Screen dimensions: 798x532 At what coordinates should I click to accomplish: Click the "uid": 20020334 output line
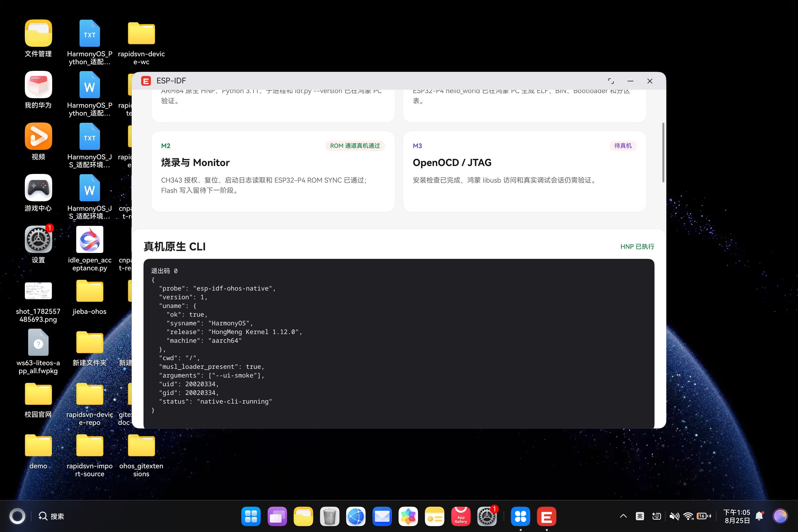pyautogui.click(x=189, y=384)
